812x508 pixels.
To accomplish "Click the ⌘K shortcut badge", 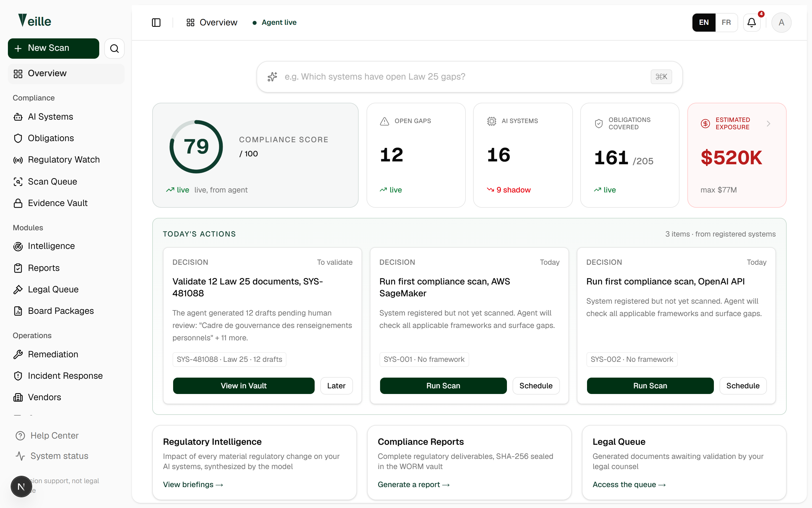I will (x=661, y=77).
